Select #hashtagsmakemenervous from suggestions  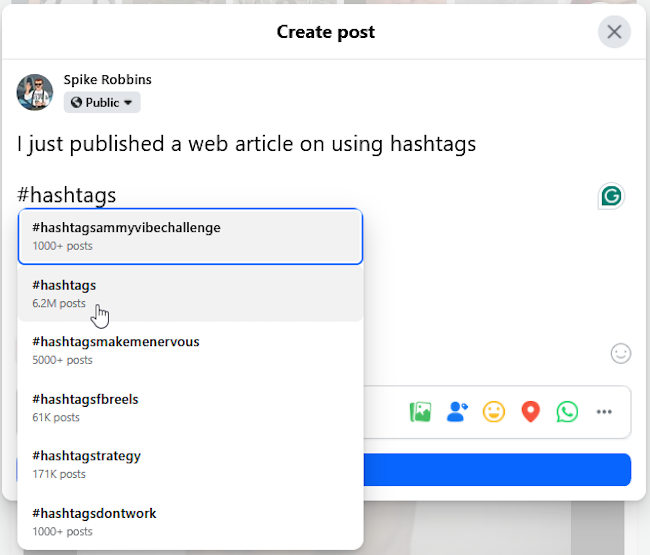coord(190,350)
